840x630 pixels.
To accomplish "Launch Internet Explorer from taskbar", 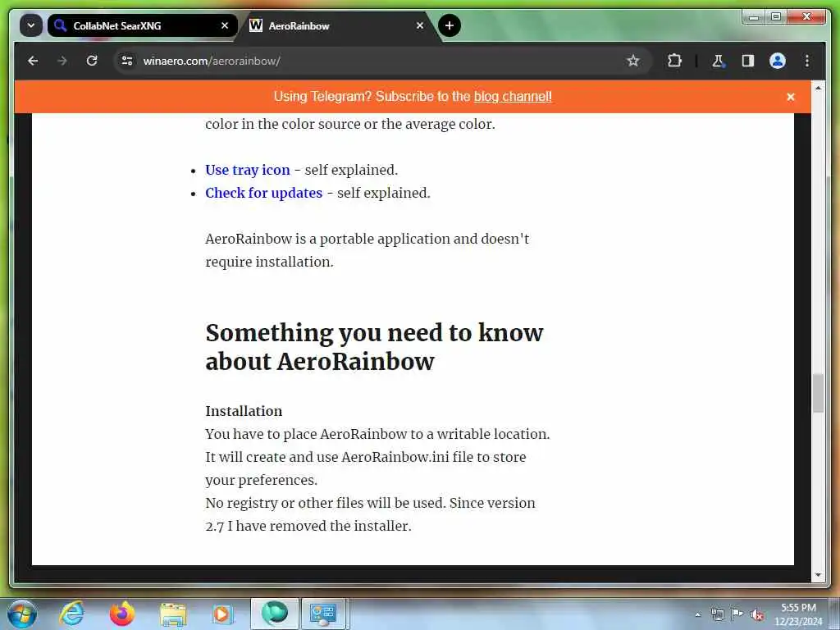I will [72, 614].
